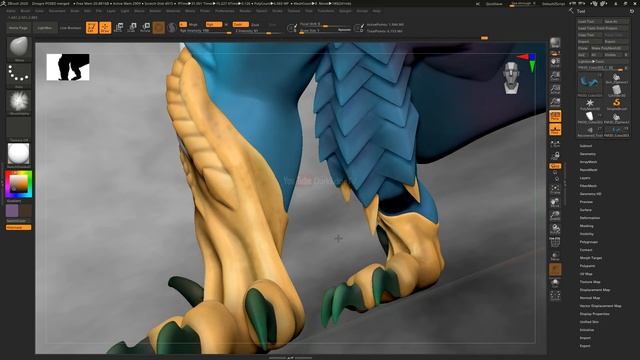
Task: Expand the Layers subpalette
Action: [584, 178]
